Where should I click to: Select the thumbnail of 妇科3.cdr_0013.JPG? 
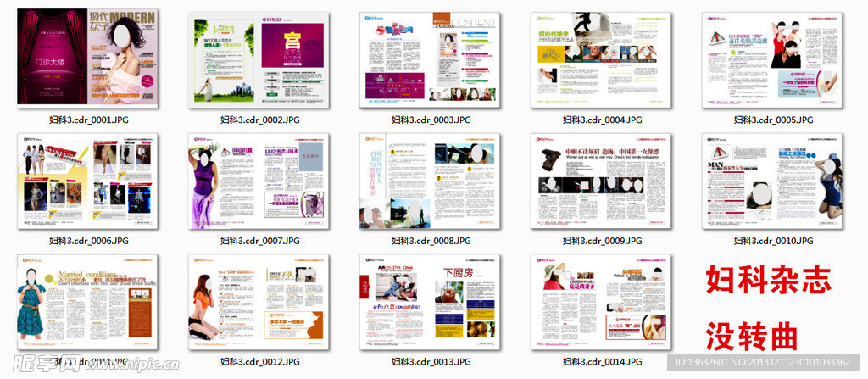tap(430, 302)
